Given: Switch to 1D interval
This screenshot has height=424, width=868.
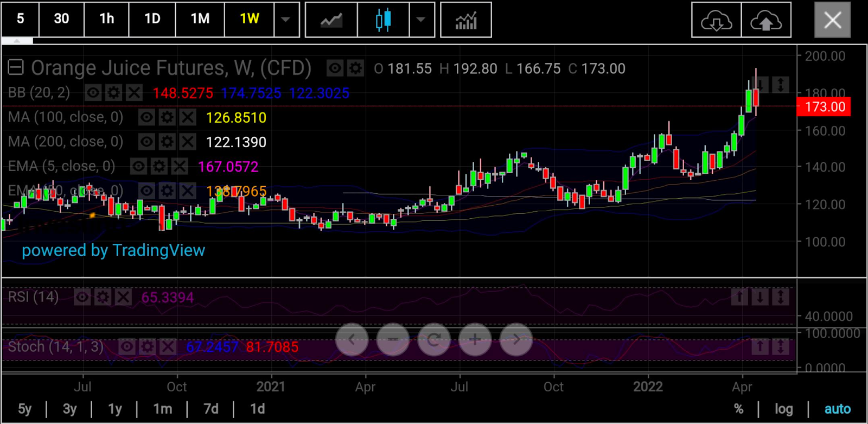Looking at the screenshot, I should [x=152, y=19].
